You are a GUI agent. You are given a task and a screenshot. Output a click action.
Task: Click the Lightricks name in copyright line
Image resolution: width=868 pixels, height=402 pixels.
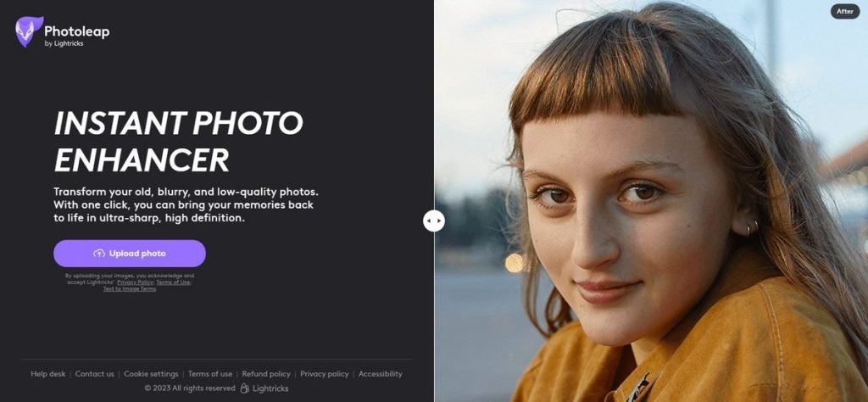tap(271, 388)
